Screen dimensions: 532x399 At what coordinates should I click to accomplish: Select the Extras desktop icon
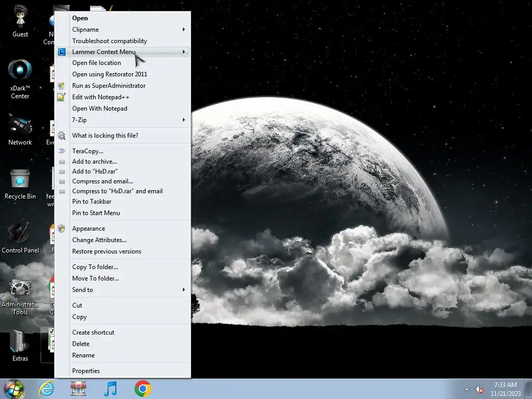point(20,345)
